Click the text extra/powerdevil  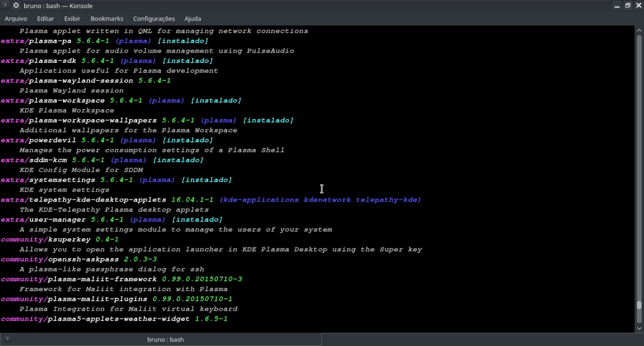pyautogui.click(x=39, y=140)
